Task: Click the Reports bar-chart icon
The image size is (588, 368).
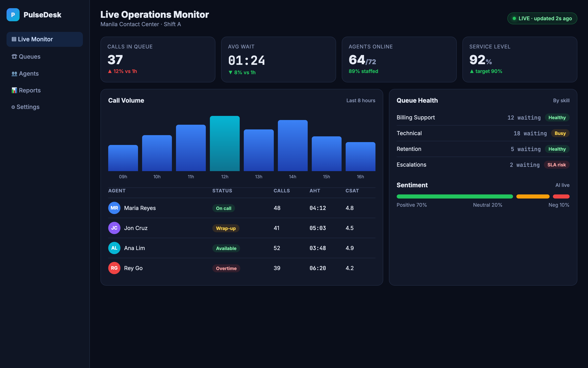Action: click(14, 90)
